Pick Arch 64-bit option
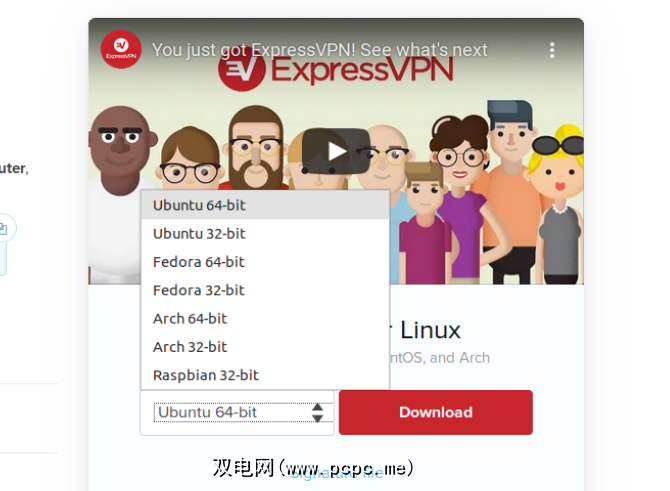Image resolution: width=670 pixels, height=491 pixels. click(265, 318)
